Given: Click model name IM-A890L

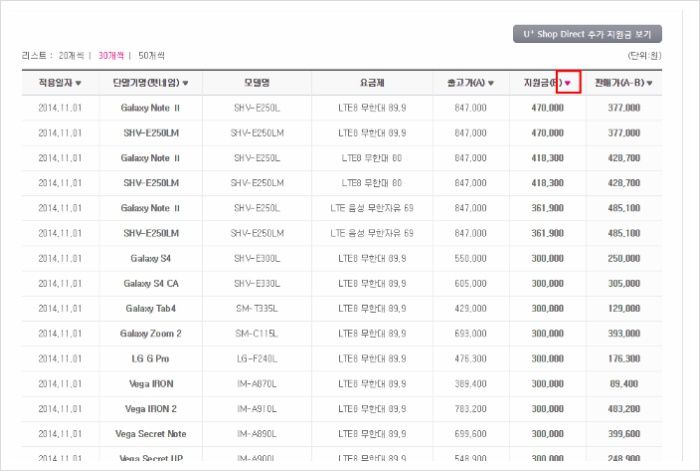Looking at the screenshot, I should 257,433.
